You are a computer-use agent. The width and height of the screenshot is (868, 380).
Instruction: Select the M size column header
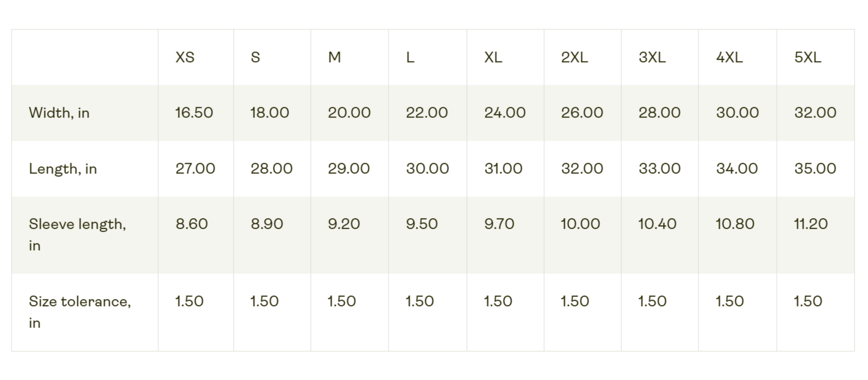pos(335,57)
